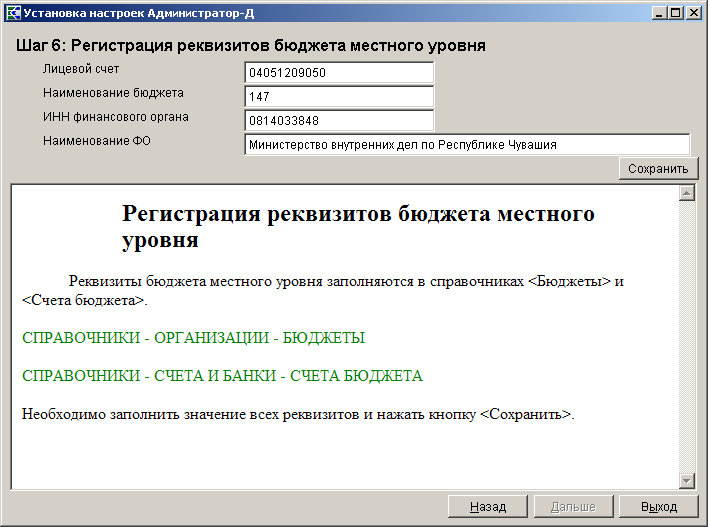The height and width of the screenshot is (527, 708).
Task: Open СПРАВОЧНИКИ - ОРГАНИЗАЦИИ - БЮДЖЕТЫ link
Action: coord(193,338)
